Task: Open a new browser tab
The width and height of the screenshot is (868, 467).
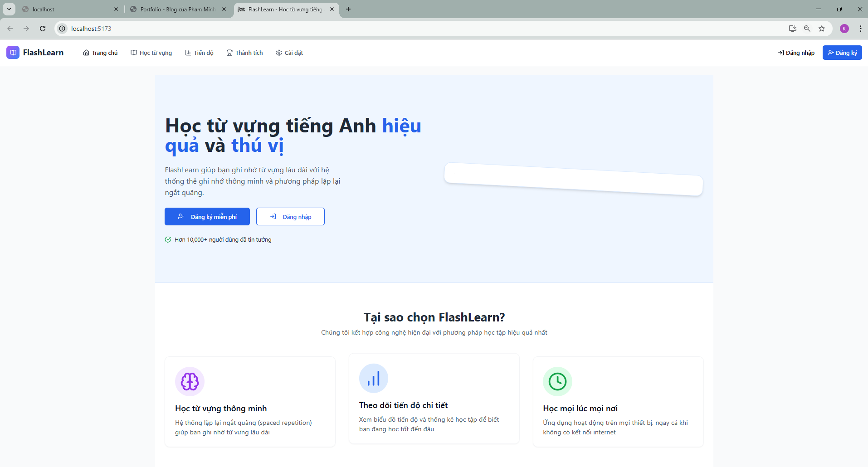Action: [x=348, y=9]
